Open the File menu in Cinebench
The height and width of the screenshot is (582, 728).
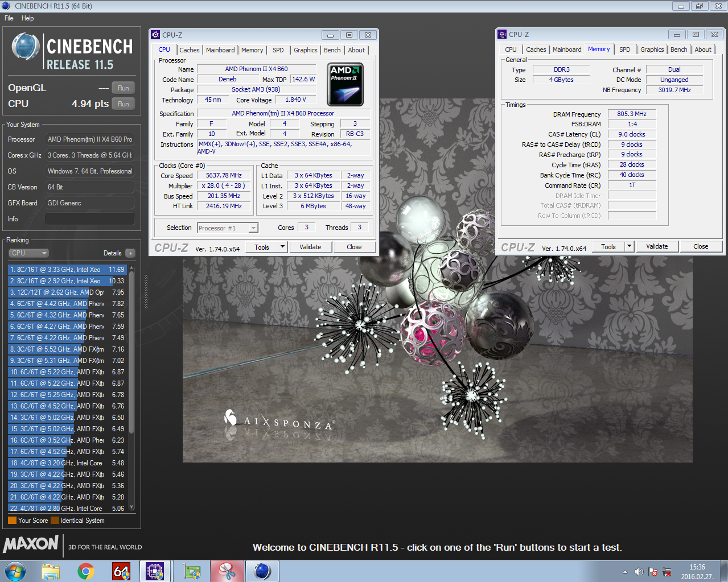(x=9, y=18)
